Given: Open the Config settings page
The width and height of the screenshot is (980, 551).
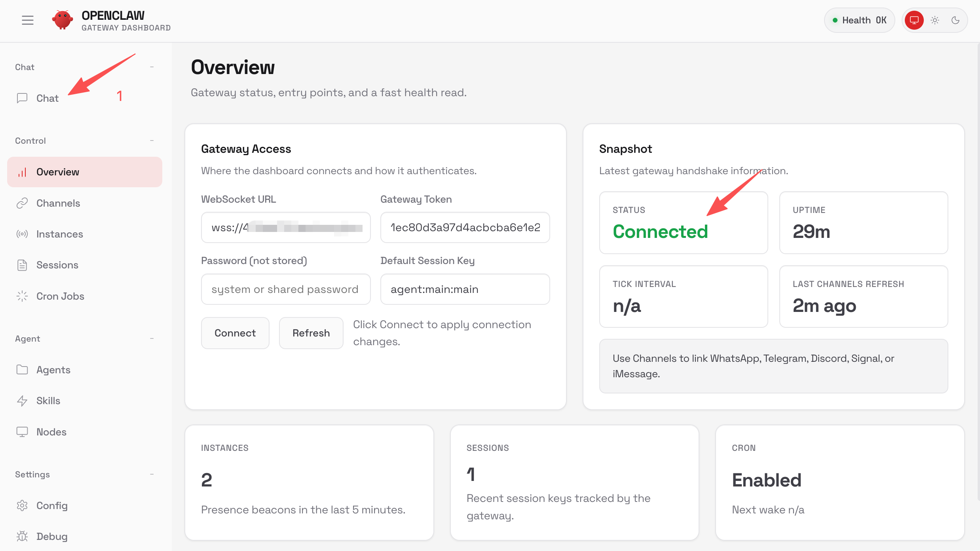Looking at the screenshot, I should click(x=52, y=505).
